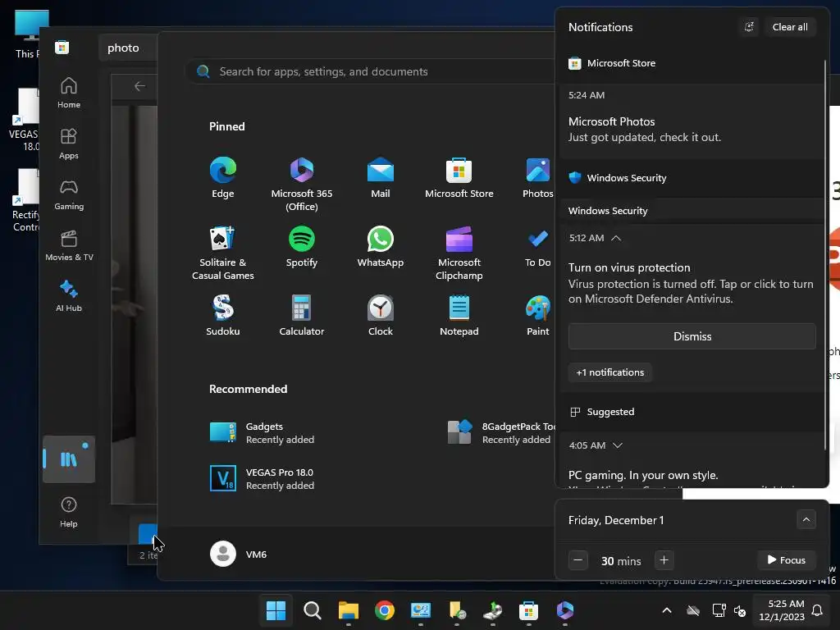
Task: Open taskbar Search
Action: click(x=313, y=610)
